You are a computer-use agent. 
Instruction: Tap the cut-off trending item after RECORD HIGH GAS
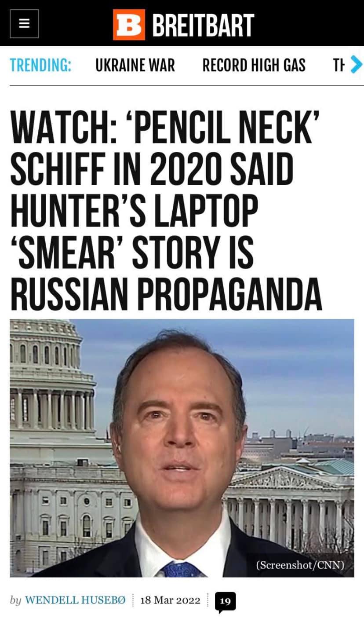tap(339, 66)
